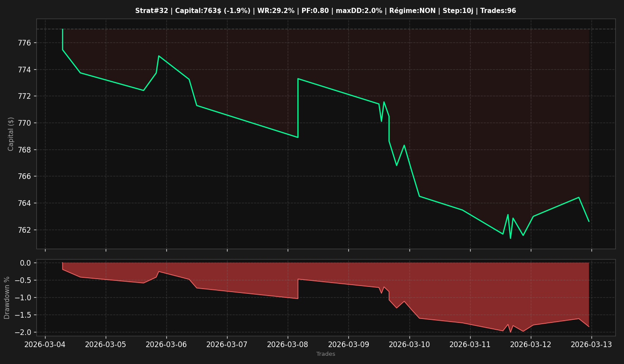Select the "maxDD:2.0%" title text
The width and height of the screenshot is (624, 364).
click(359, 11)
